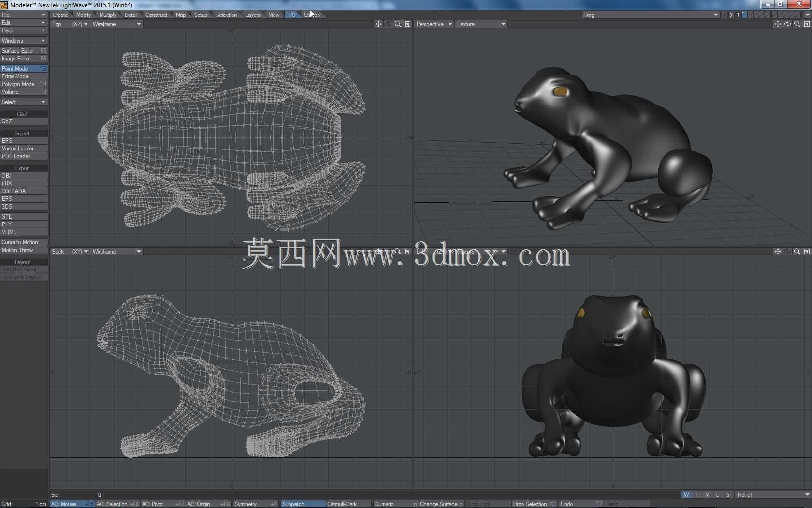Export as FBX
This screenshot has width=812, height=508.
click(24, 183)
